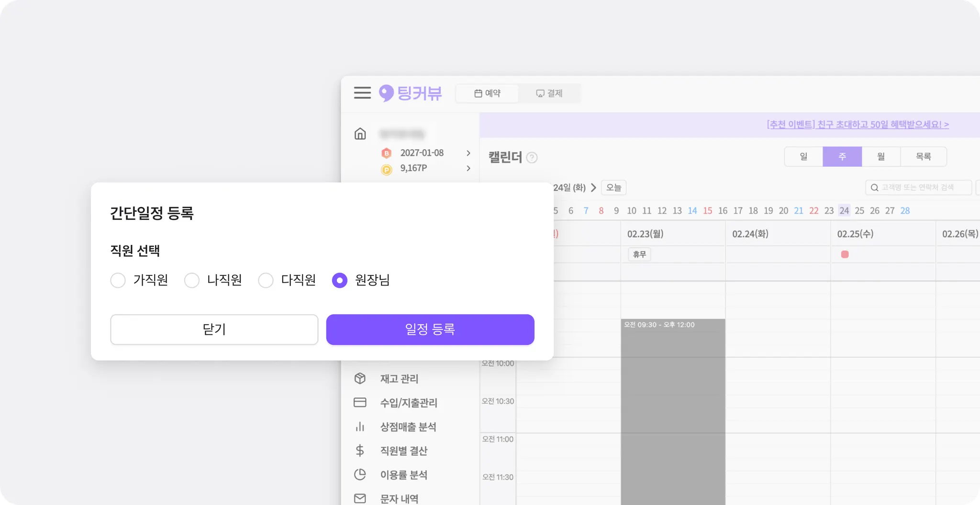Select date 26 in the date strip
Image resolution: width=980 pixels, height=505 pixels.
875,210
